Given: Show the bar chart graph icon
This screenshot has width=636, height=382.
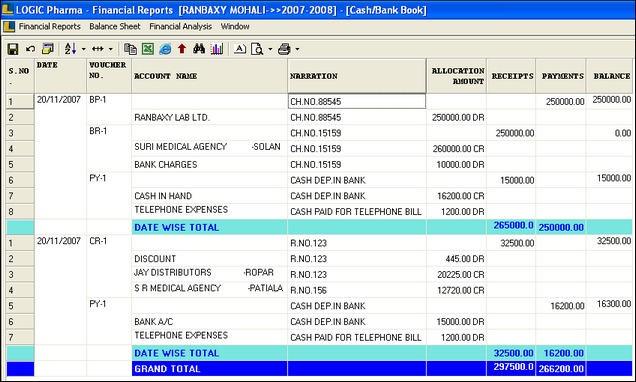Looking at the screenshot, I should click(217, 49).
